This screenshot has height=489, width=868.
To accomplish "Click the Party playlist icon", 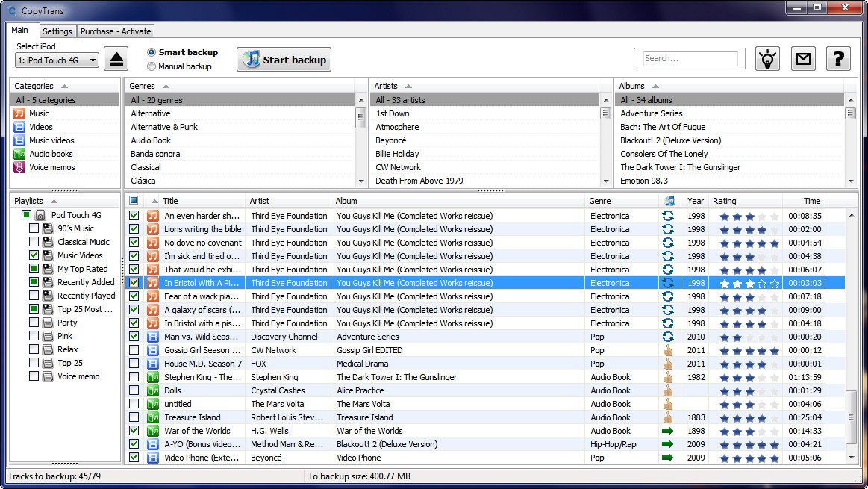I will click(x=49, y=323).
